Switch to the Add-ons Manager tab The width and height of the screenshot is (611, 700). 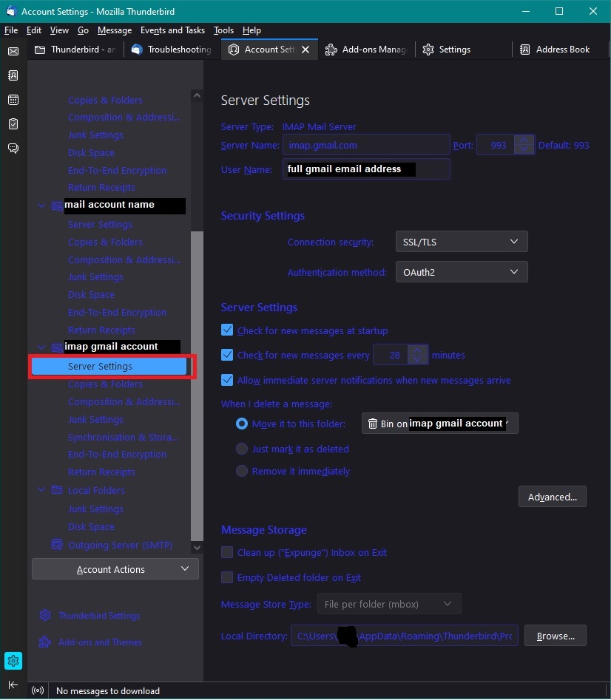[x=366, y=50]
